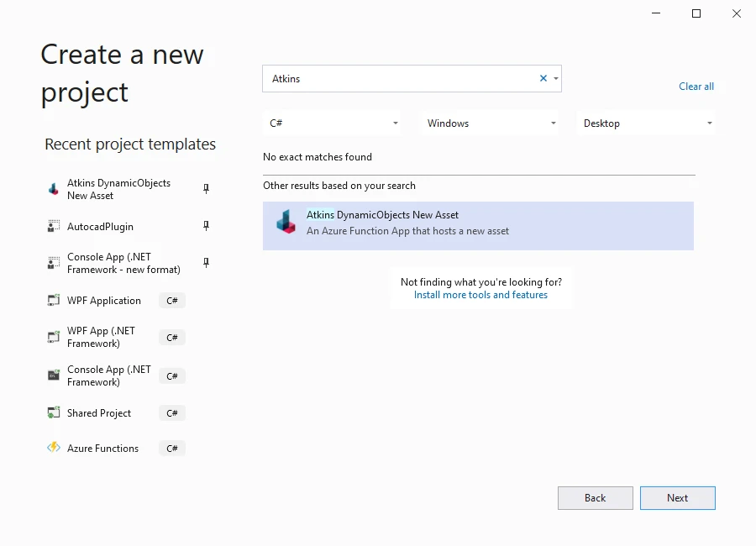The height and width of the screenshot is (546, 756).
Task: Open the C# language dropdown
Action: (396, 123)
